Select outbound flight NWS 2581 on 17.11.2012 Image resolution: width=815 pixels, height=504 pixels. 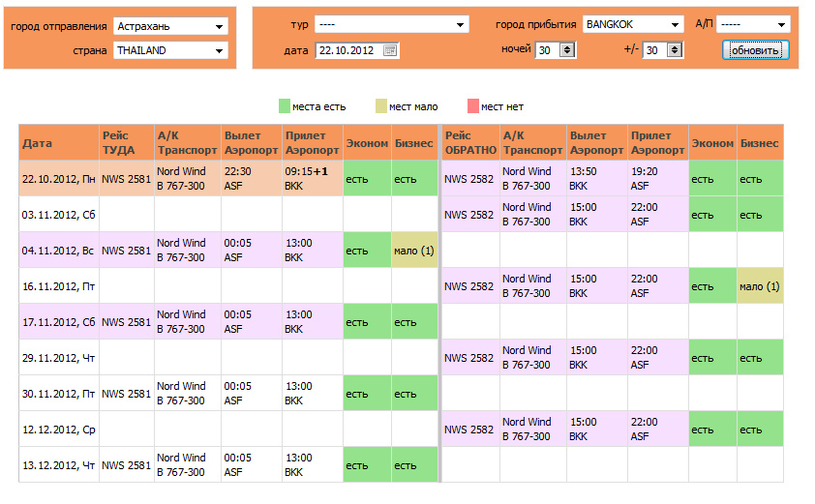[x=127, y=322]
